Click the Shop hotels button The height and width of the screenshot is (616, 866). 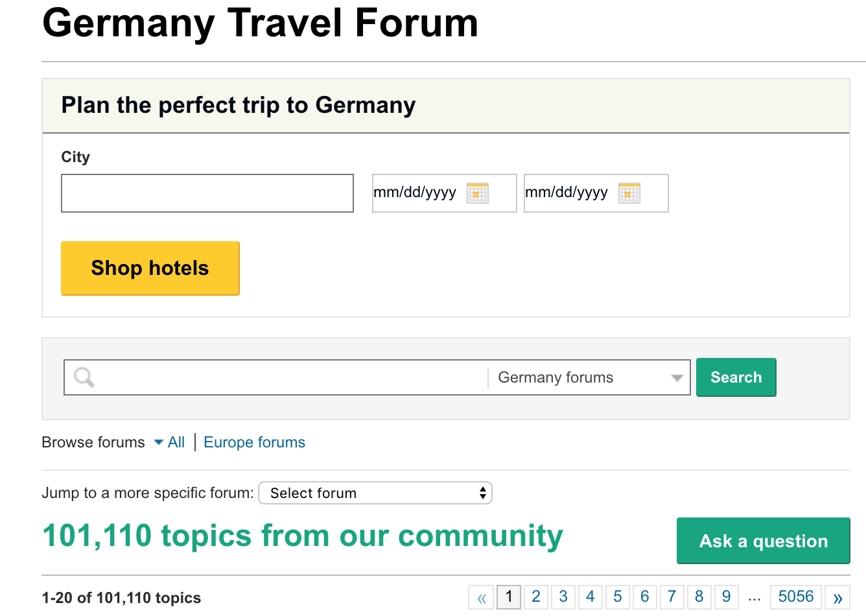(x=150, y=268)
